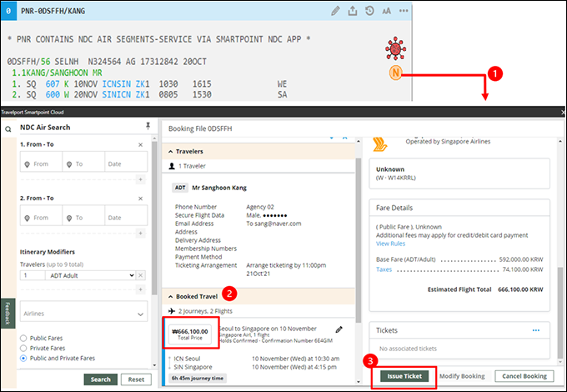Image resolution: width=567 pixels, height=392 pixels.
Task: Click the 56 link in 0DSFFH/56 line
Action: pyautogui.click(x=46, y=62)
